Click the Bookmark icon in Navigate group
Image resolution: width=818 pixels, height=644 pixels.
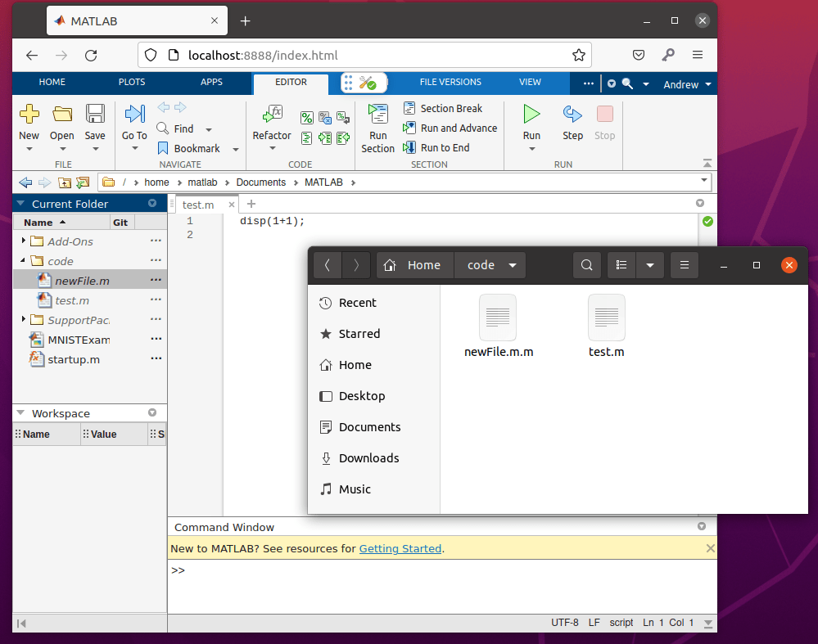(x=163, y=149)
